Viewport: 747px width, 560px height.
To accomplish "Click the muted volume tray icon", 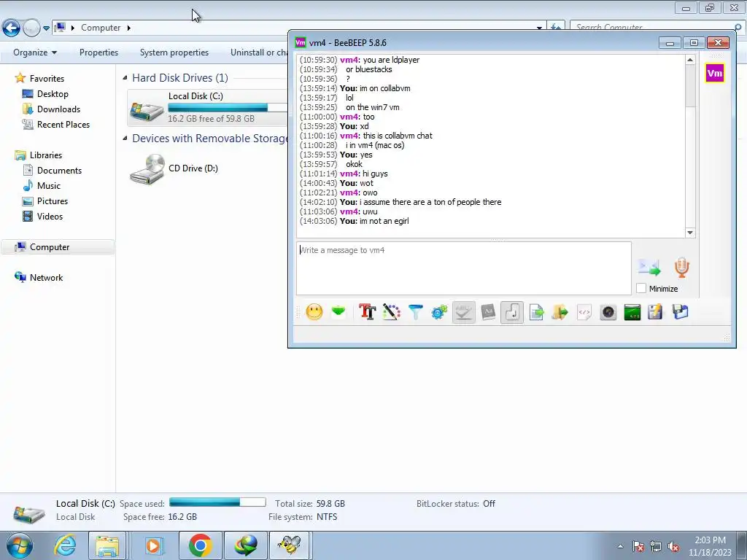I will coord(673,546).
